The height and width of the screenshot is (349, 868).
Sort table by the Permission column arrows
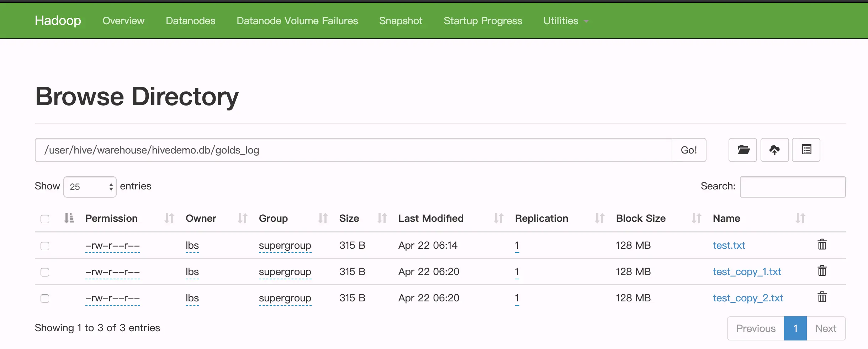(169, 218)
